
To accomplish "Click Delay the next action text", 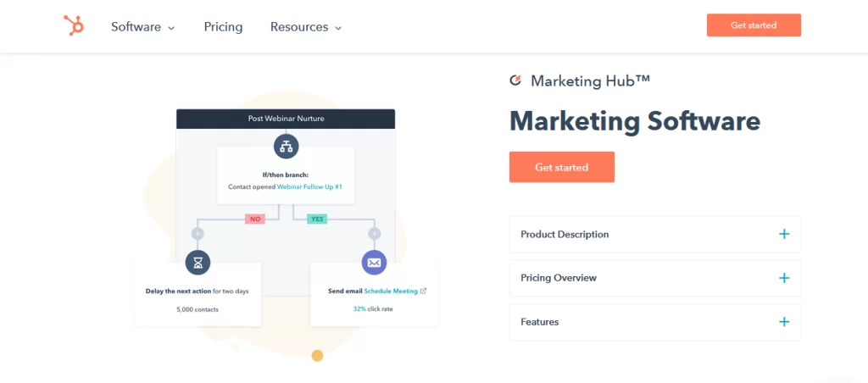I will (x=179, y=291).
